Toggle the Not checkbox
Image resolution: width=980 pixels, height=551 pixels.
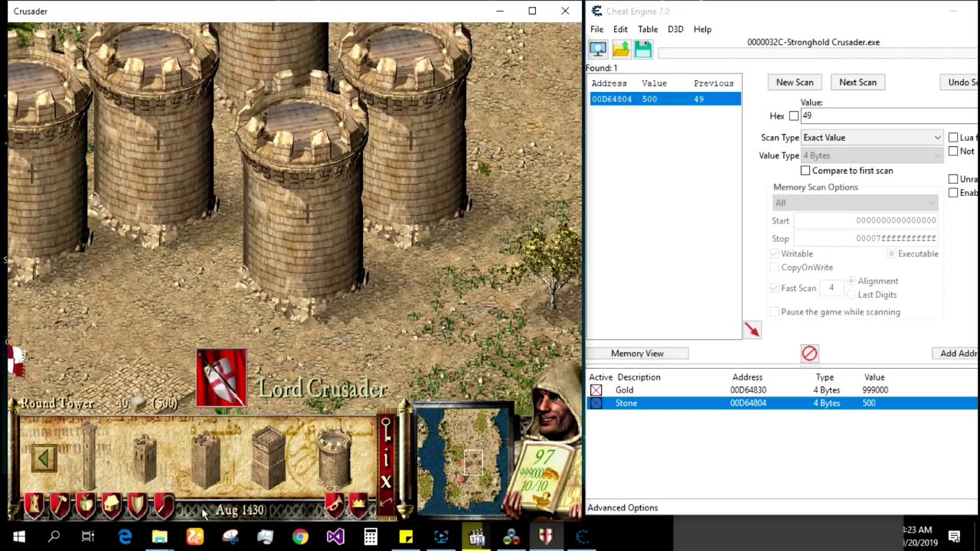[953, 151]
